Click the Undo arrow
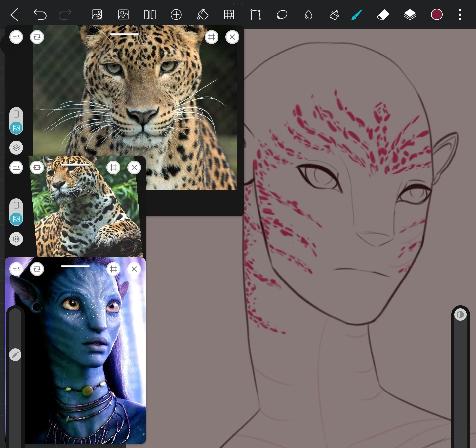This screenshot has height=448, width=476. [x=40, y=15]
